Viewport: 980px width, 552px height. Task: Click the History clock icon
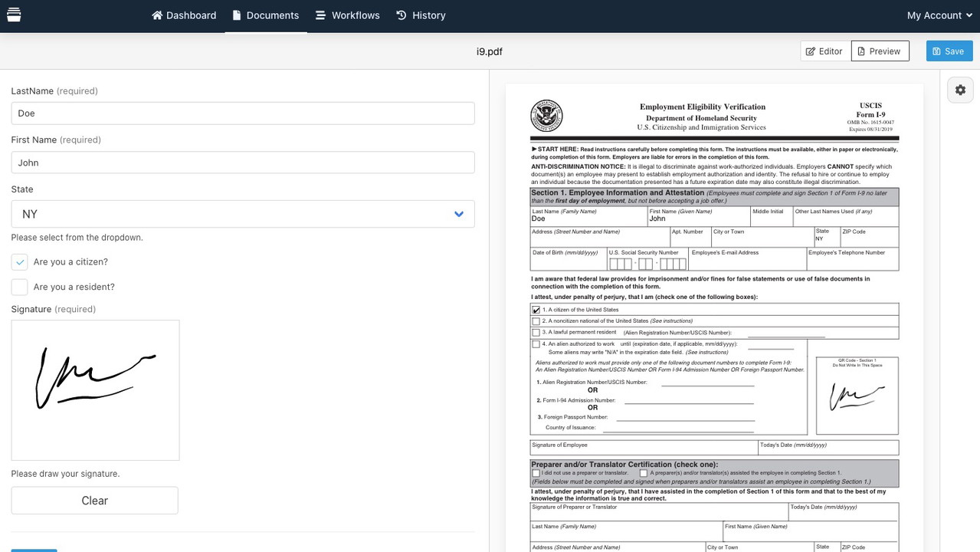tap(401, 15)
